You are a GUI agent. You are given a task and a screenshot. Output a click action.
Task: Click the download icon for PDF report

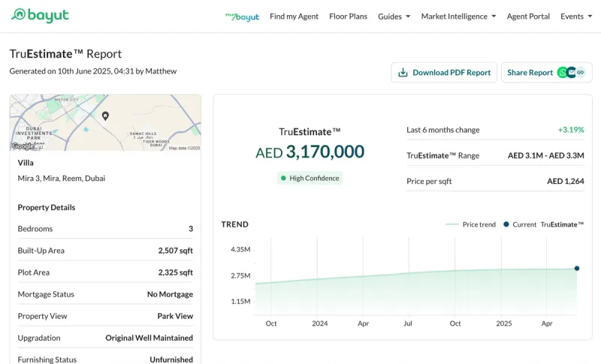click(x=403, y=73)
